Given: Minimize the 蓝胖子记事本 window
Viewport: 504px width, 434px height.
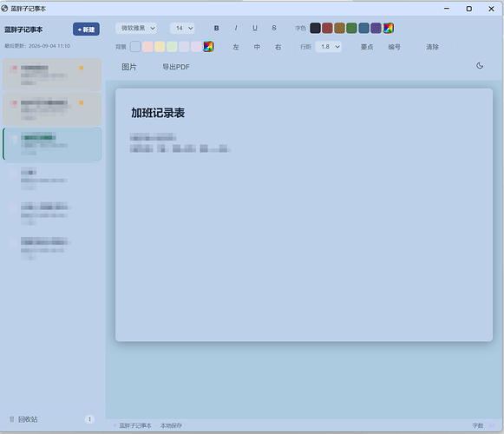Looking at the screenshot, I should pyautogui.click(x=447, y=9).
